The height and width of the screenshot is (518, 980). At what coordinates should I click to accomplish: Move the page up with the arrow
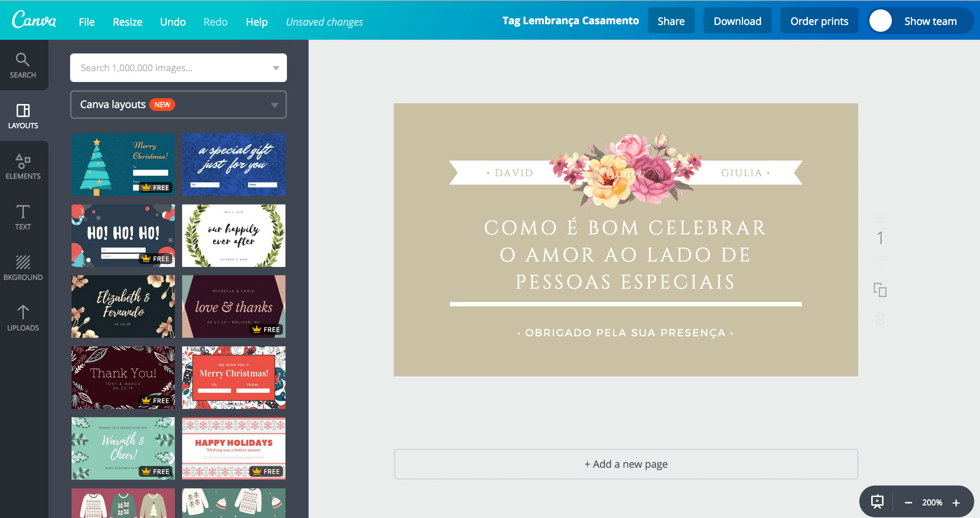point(880,218)
